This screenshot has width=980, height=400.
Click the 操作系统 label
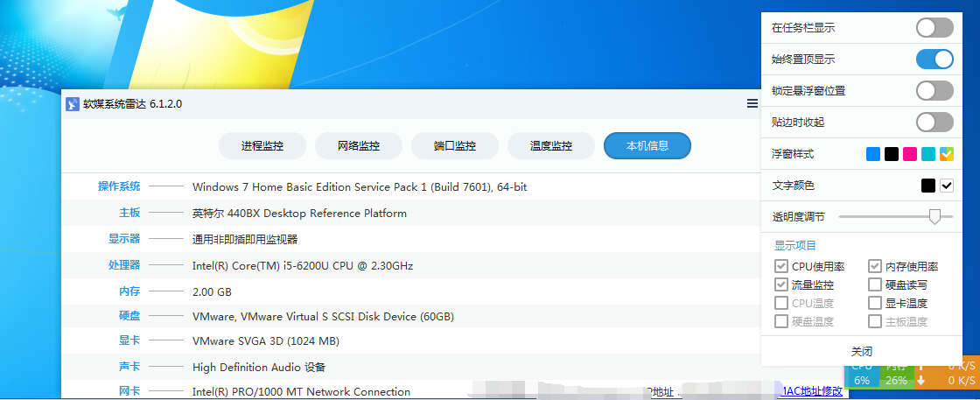(x=119, y=186)
